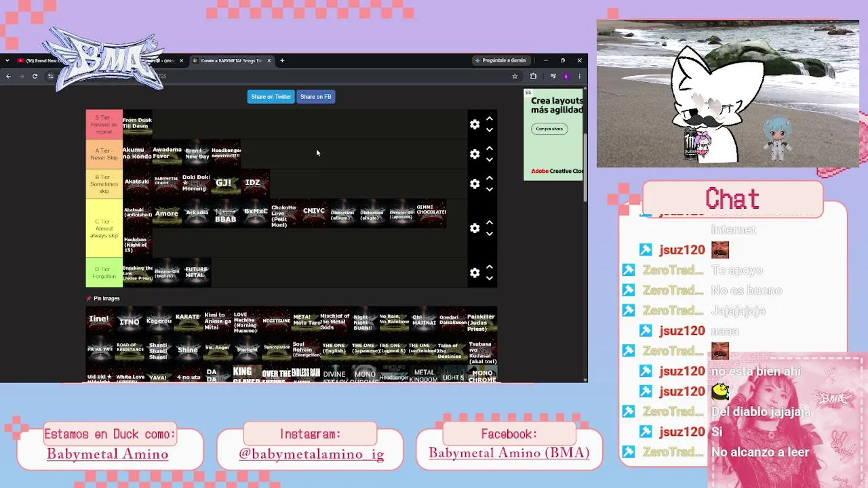868x488 pixels.
Task: Go back in browser history
Action: click(x=8, y=76)
